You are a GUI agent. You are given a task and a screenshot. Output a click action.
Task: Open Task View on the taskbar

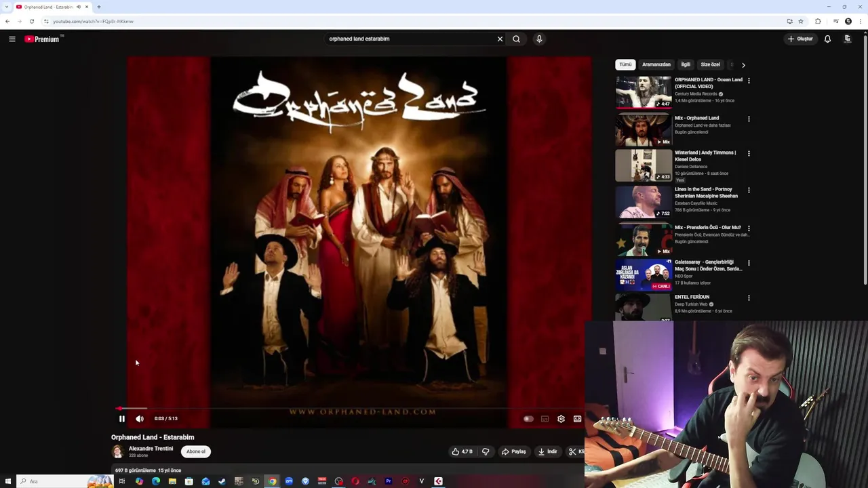[122, 481]
